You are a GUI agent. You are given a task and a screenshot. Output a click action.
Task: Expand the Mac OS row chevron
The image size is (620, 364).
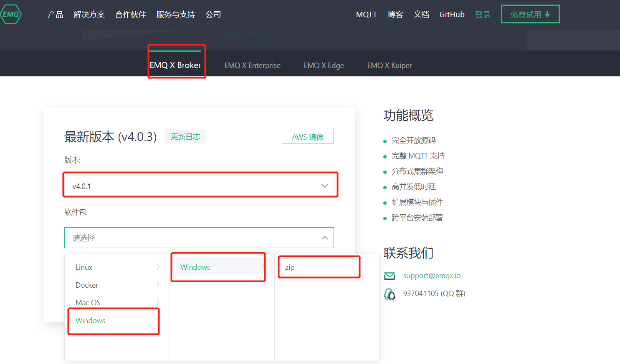[x=158, y=302]
